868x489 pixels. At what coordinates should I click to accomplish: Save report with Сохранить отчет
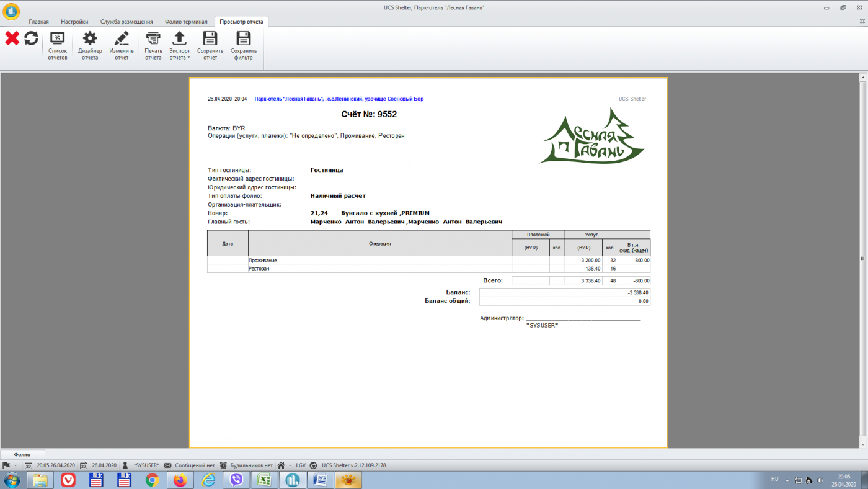210,45
